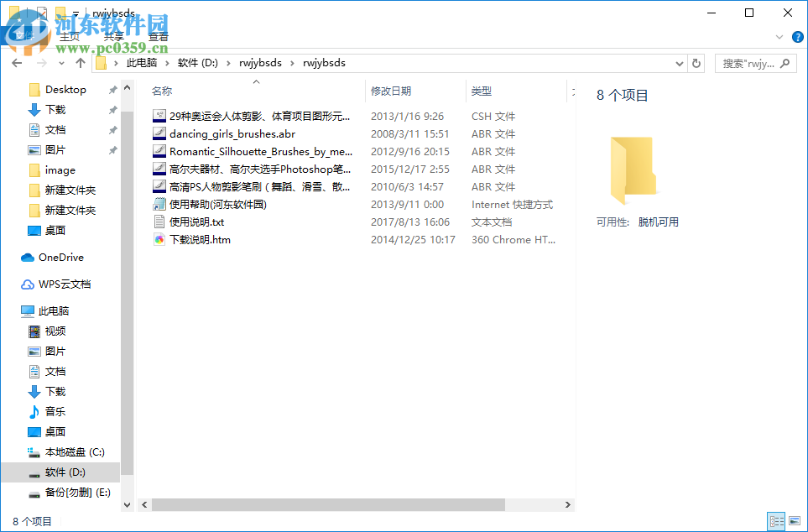This screenshot has width=808, height=532.
Task: Navigate to 此电脑 via the breadcrumb
Action: pos(142,63)
